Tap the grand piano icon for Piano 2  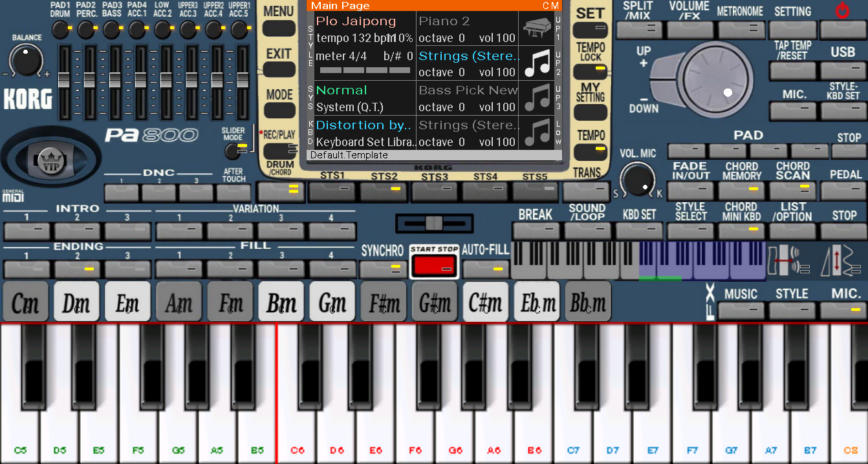coord(536,28)
